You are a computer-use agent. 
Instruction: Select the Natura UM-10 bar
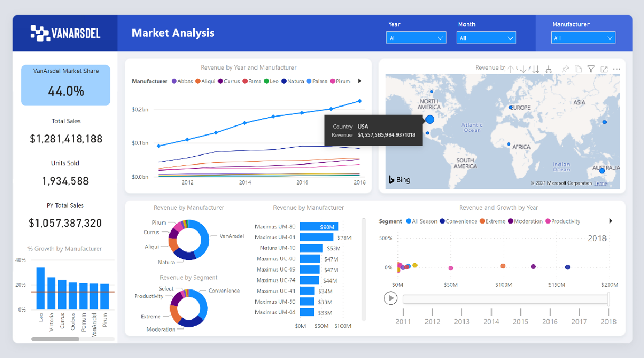(x=311, y=248)
